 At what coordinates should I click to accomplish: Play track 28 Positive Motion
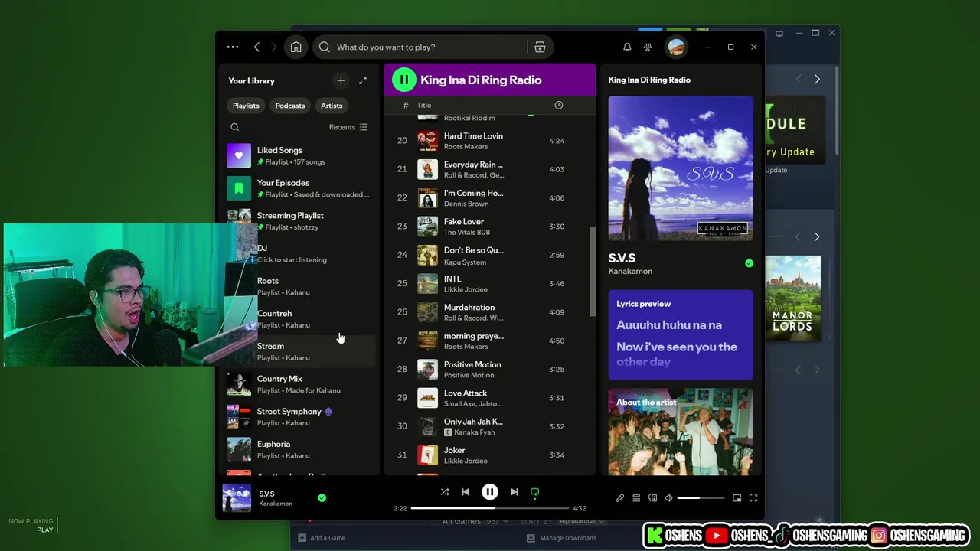tap(490, 370)
